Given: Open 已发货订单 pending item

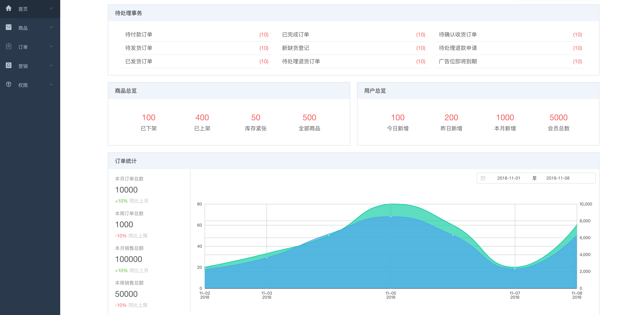Looking at the screenshot, I should pos(197,62).
